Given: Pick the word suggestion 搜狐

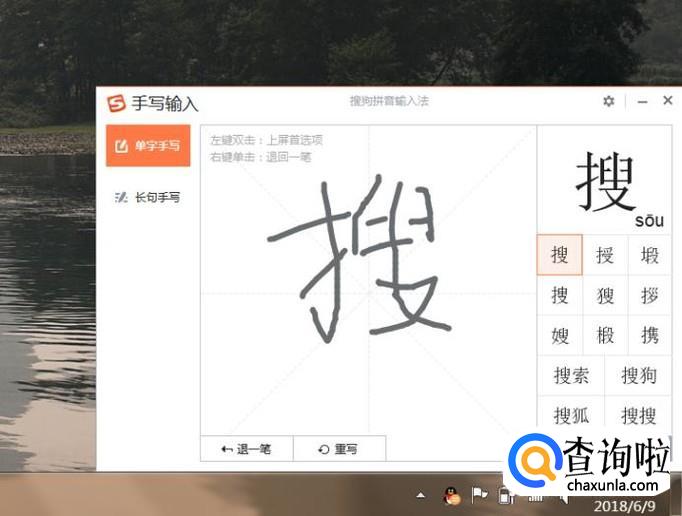Looking at the screenshot, I should click(571, 415).
